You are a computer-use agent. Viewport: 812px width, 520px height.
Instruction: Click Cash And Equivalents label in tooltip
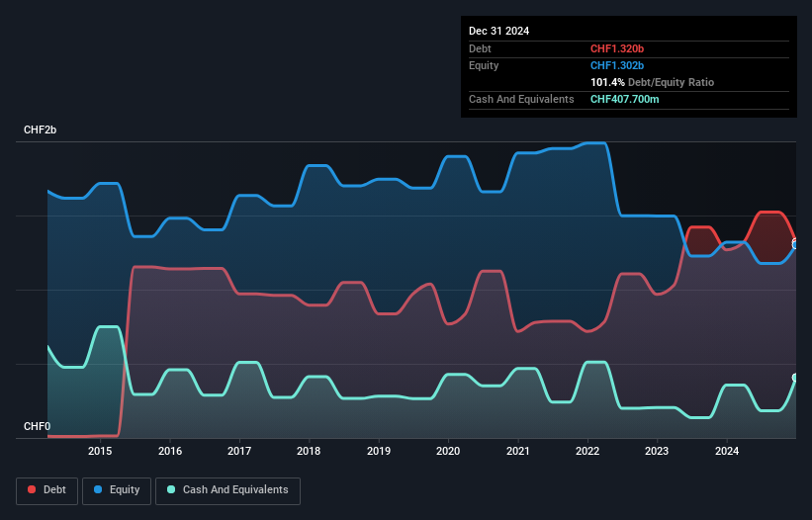(521, 99)
